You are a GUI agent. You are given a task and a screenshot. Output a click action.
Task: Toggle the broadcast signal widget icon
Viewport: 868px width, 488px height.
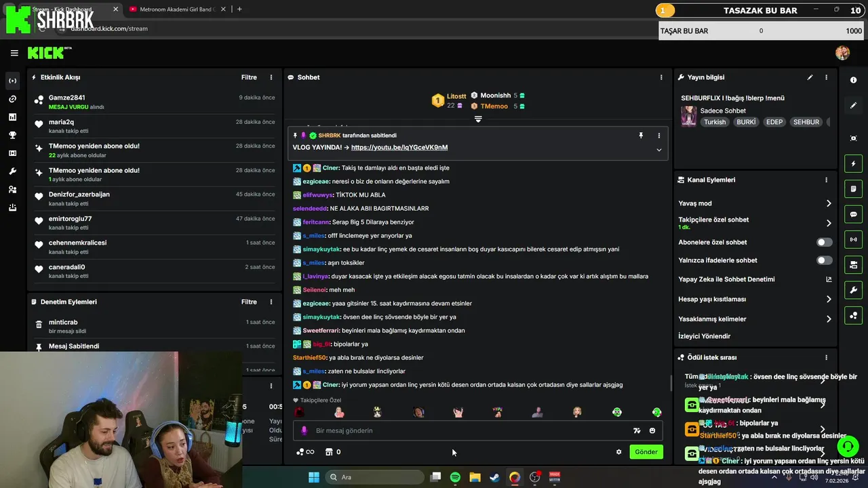pos(853,239)
